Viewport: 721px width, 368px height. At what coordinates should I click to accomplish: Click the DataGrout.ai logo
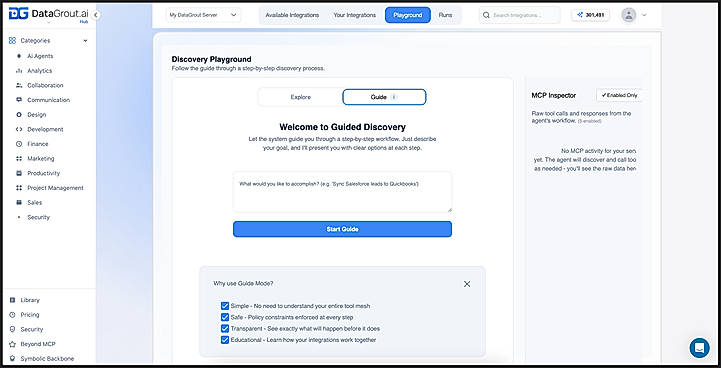coord(48,15)
